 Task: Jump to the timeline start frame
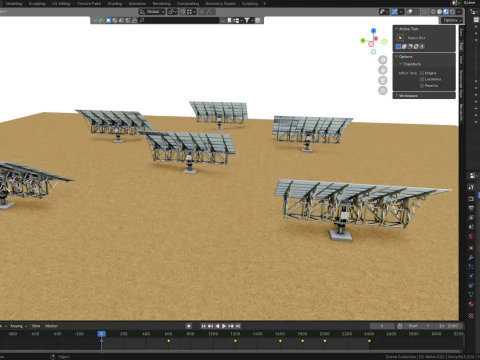click(x=203, y=326)
